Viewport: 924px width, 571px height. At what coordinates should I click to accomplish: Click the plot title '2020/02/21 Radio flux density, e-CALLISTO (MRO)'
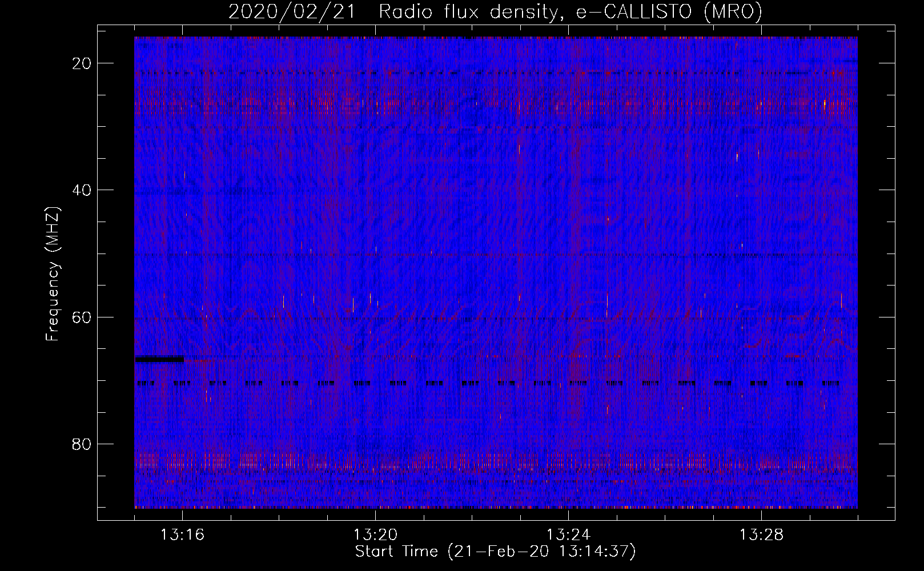(495, 11)
